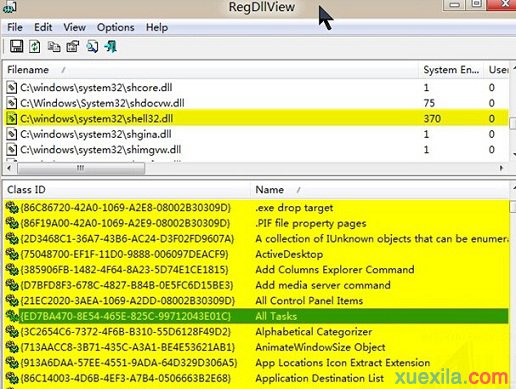Click the Find toolbar icon
Screen dimensions: 516x389
click(92, 46)
